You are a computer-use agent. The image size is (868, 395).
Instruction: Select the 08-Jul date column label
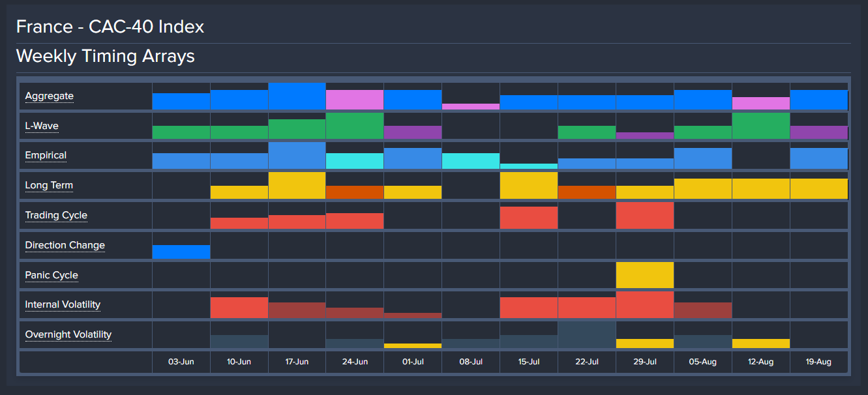pyautogui.click(x=471, y=362)
